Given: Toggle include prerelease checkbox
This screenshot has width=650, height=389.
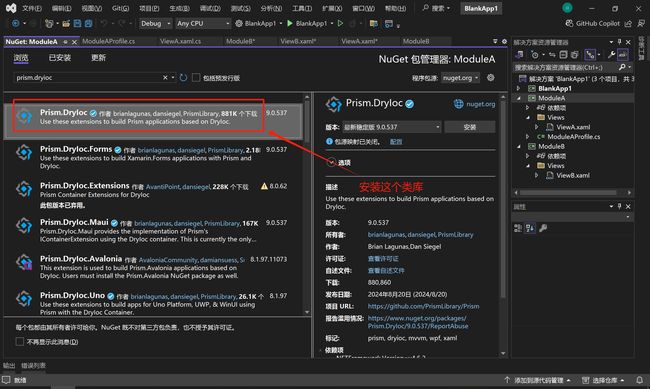Looking at the screenshot, I should point(196,78).
